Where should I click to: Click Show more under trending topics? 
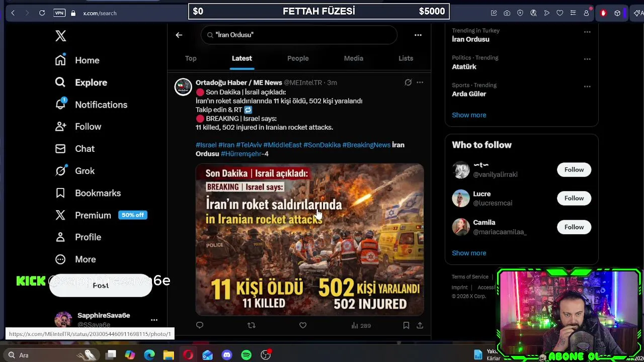point(469,115)
